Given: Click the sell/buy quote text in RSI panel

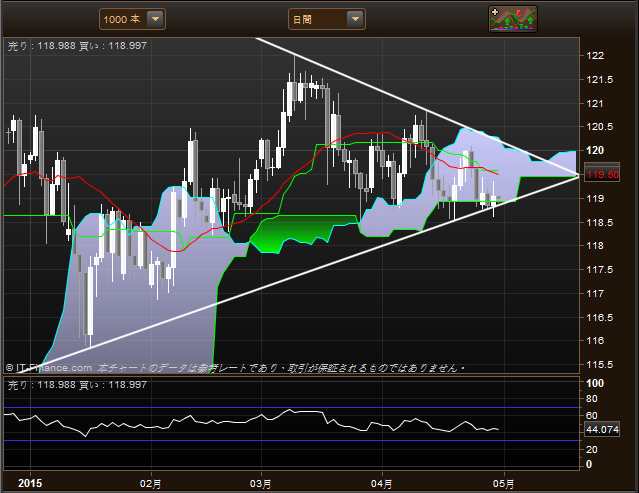Looking at the screenshot, I should 77,385.
